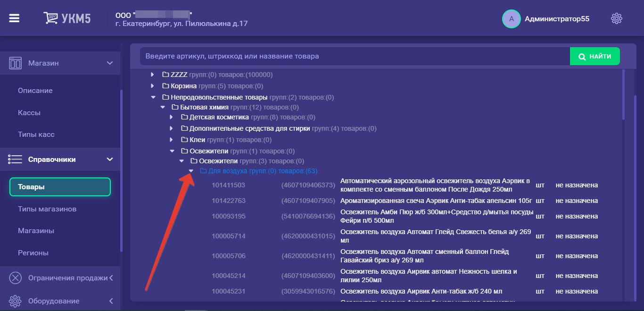This screenshot has height=311, width=644.
Task: Collapse the Бытовая химия group
Action: 163,107
